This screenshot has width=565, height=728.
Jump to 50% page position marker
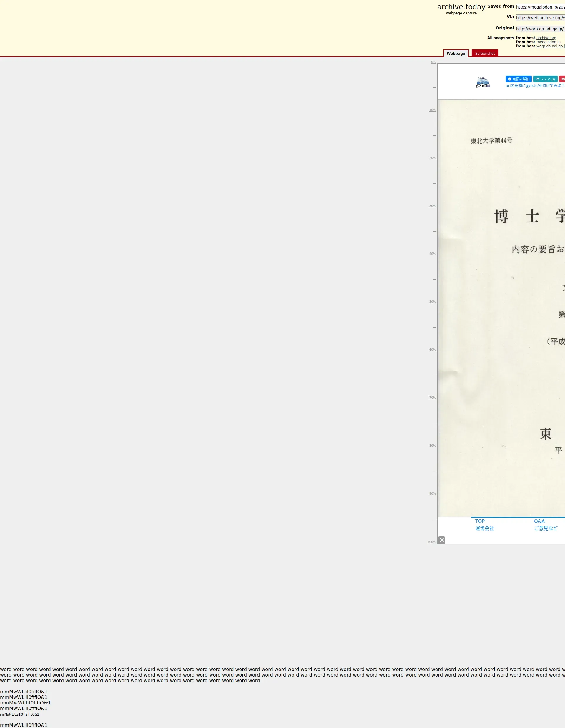click(432, 302)
